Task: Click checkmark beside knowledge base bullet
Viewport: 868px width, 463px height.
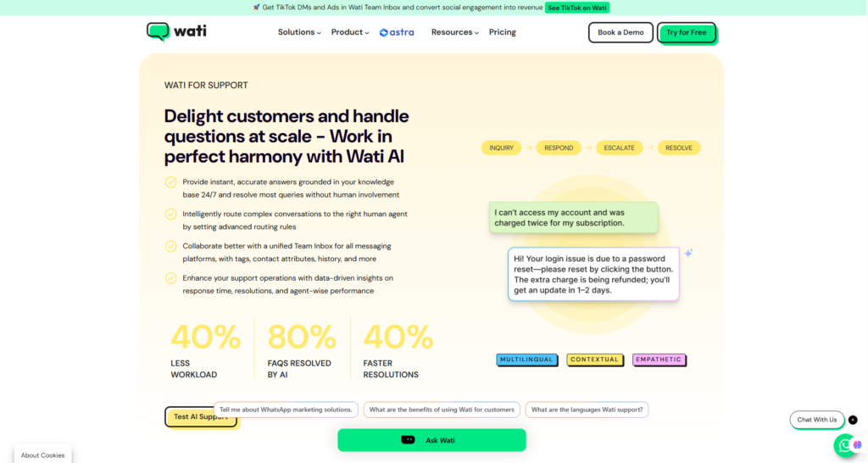Action: [170, 182]
